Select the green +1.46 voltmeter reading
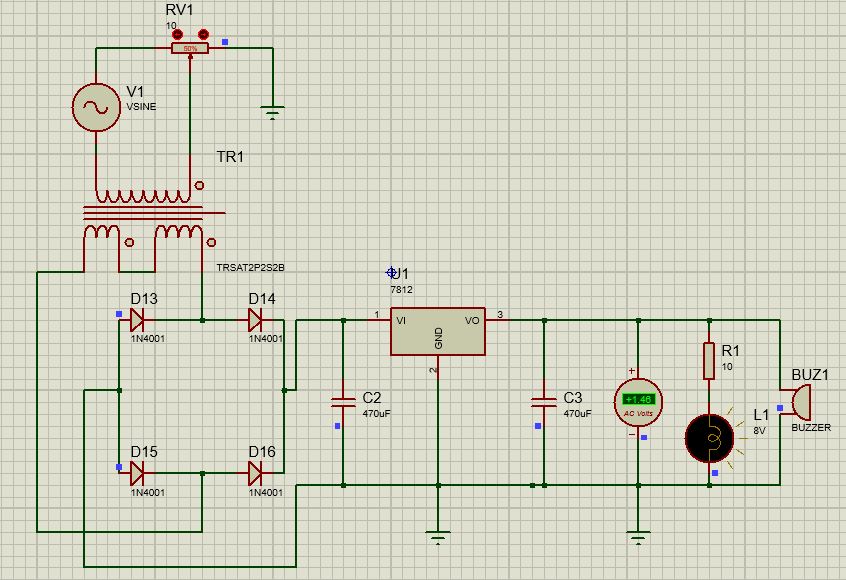This screenshot has height=580, width=846. [x=639, y=398]
